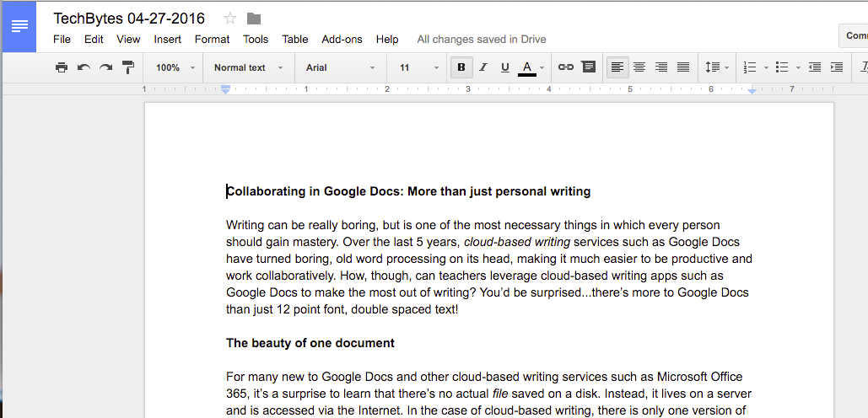Image resolution: width=868 pixels, height=418 pixels.
Task: Insert a comment from the toolbar
Action: pyautogui.click(x=589, y=67)
